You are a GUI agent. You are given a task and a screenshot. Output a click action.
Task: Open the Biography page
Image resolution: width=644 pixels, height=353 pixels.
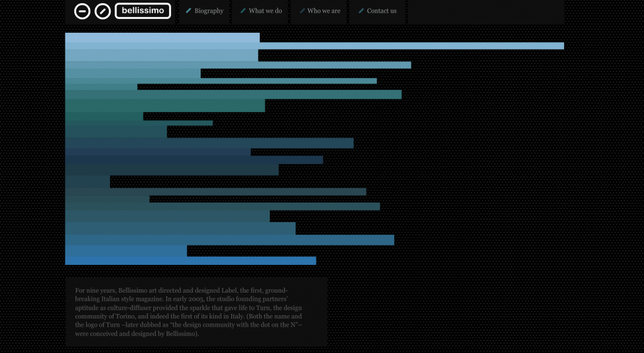209,11
